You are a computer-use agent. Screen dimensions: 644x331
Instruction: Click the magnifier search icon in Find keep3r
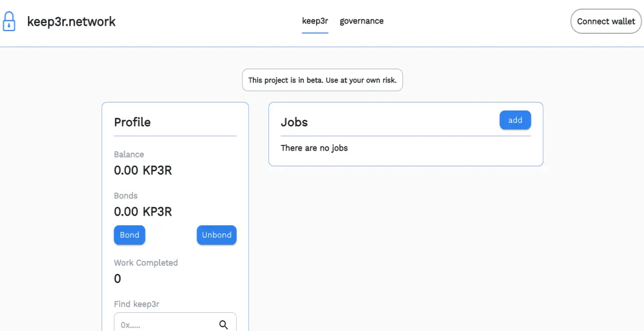pyautogui.click(x=224, y=325)
